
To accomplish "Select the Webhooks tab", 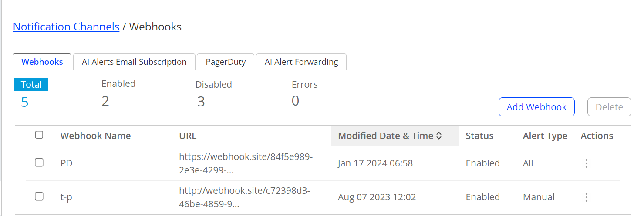I will (x=42, y=62).
